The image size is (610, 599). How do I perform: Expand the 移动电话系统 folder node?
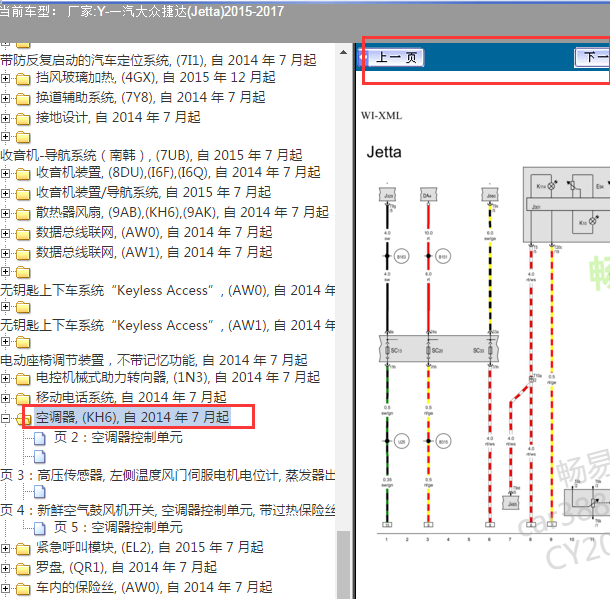tap(5, 398)
